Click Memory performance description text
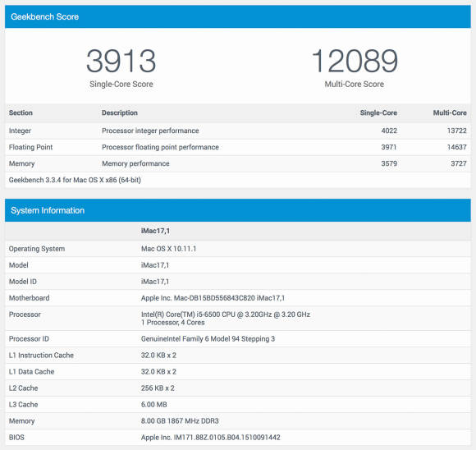This screenshot has width=476, height=450. [135, 163]
